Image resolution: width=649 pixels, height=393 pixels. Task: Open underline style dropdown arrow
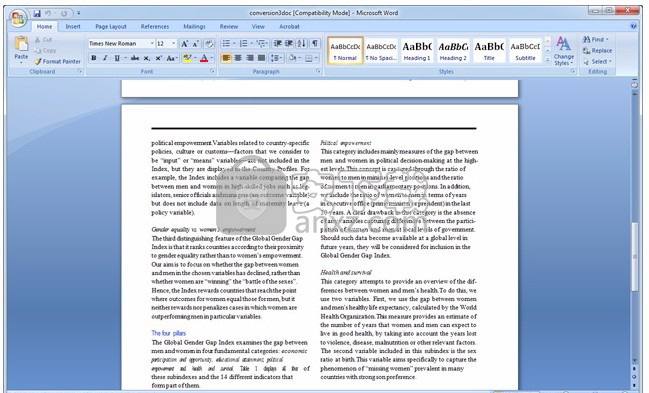125,58
